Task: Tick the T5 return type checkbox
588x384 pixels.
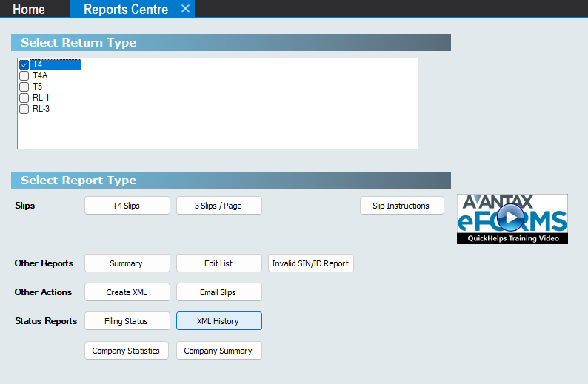Action: [24, 87]
